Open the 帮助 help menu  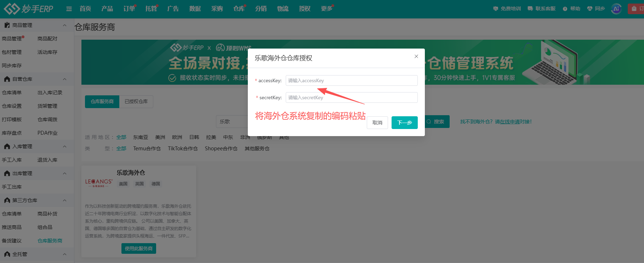(x=571, y=9)
